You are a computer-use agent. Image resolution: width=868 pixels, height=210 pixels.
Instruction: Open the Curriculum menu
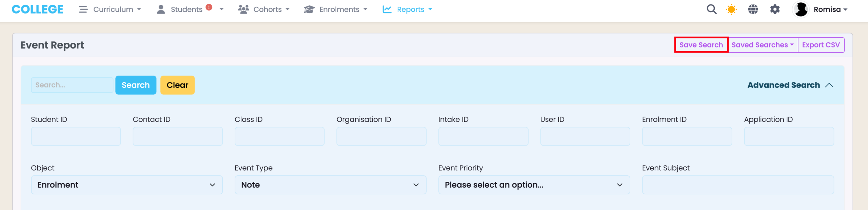(110, 9)
